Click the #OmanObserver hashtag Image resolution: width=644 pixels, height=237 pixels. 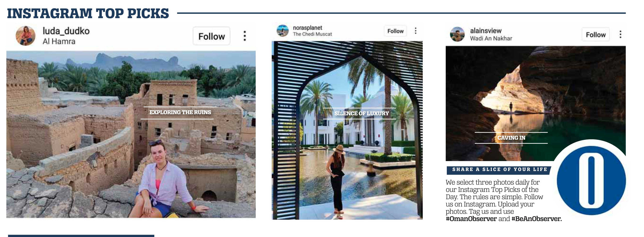pos(471,219)
